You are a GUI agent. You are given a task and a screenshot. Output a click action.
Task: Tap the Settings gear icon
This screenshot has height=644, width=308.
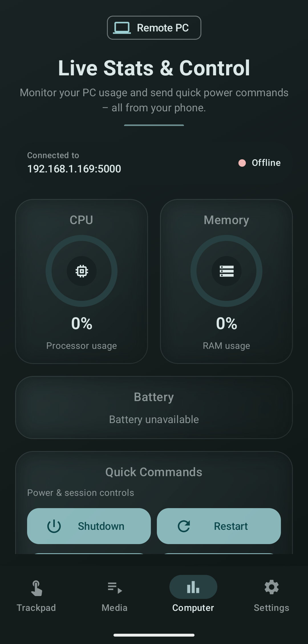pyautogui.click(x=271, y=587)
